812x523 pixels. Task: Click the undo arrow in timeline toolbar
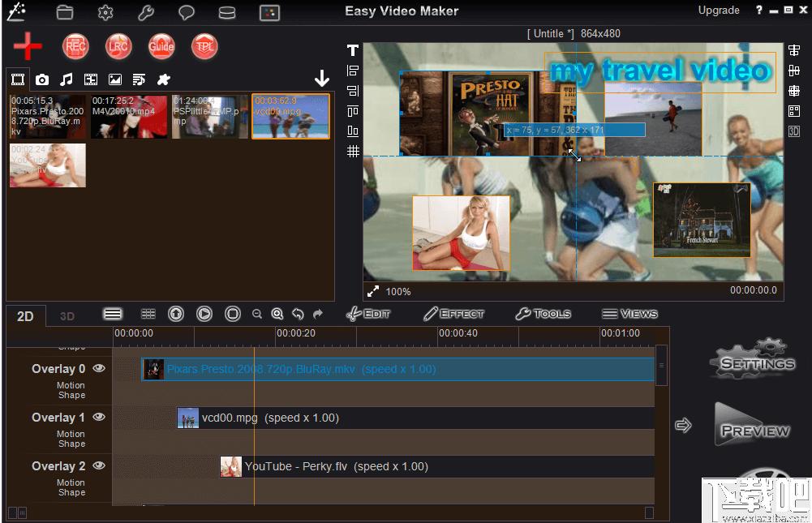[x=298, y=314]
